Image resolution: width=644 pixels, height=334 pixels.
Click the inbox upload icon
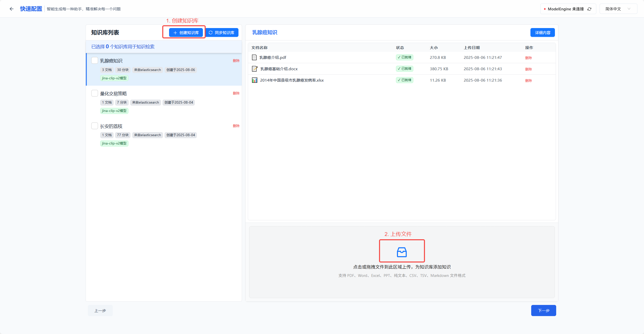tap(402, 252)
